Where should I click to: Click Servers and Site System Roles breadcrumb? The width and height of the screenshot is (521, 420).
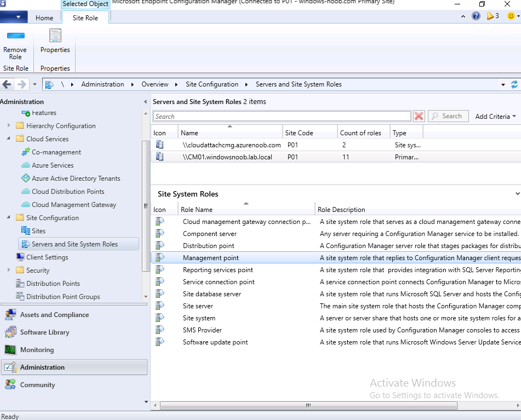click(299, 84)
